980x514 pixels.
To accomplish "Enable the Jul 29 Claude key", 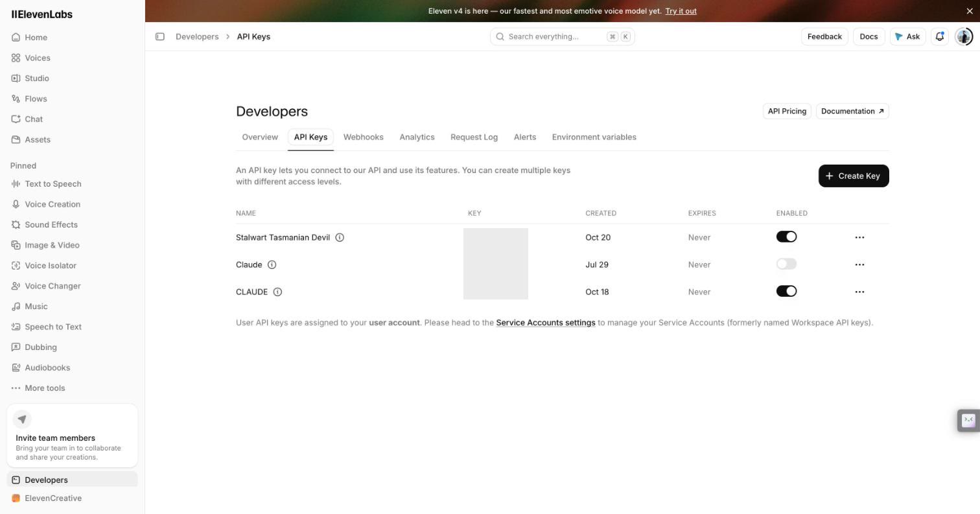I will [786, 264].
